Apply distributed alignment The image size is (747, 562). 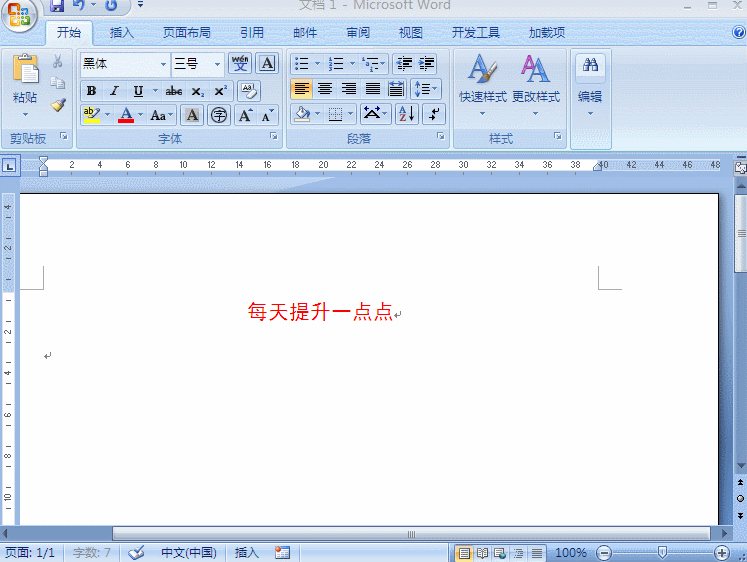tap(396, 89)
